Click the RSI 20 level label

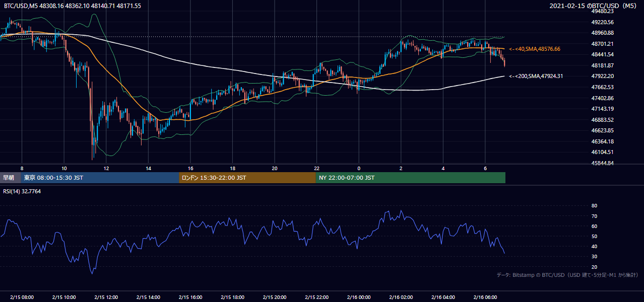point(594,267)
